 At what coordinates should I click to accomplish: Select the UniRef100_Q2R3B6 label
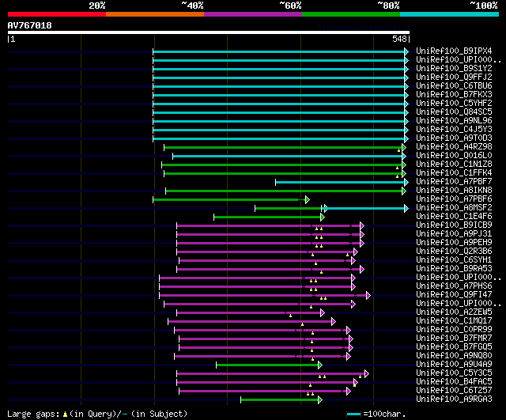[454, 252]
